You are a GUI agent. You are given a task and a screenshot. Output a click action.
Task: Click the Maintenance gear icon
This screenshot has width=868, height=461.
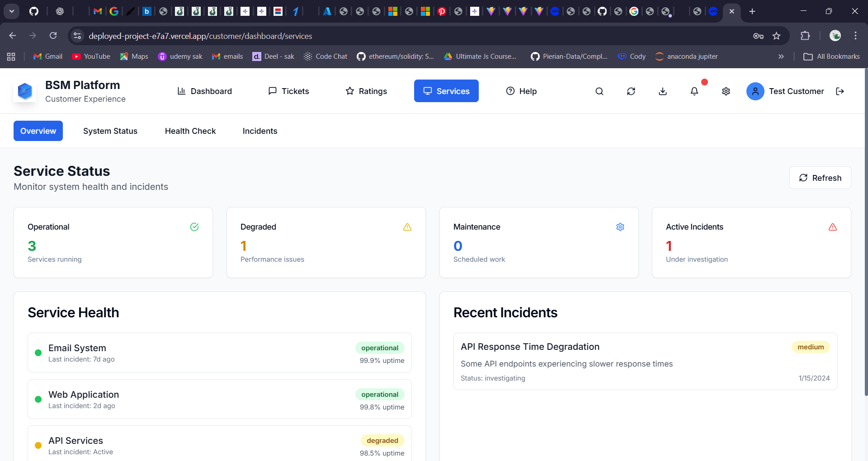[620, 227]
